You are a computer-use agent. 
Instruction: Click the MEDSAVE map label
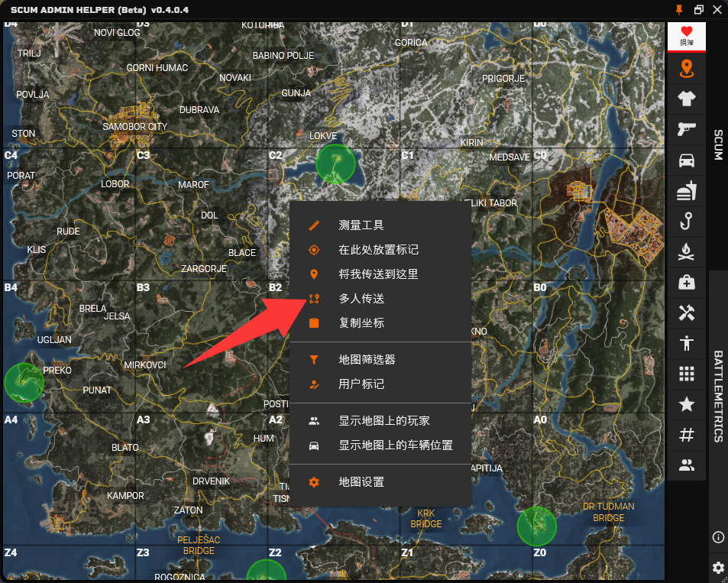click(x=510, y=157)
